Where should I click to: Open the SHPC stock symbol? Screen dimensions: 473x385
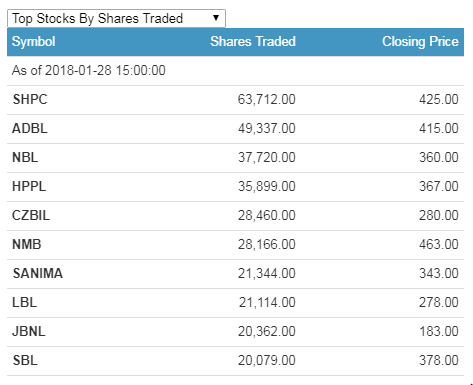click(30, 99)
